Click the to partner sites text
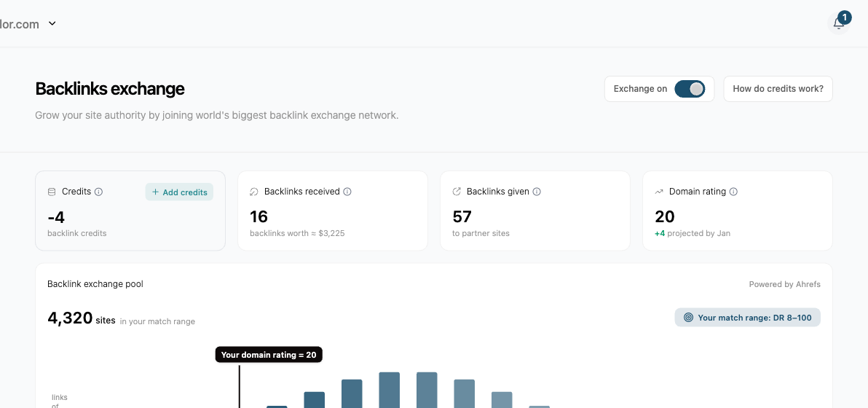This screenshot has width=868, height=408. click(481, 233)
